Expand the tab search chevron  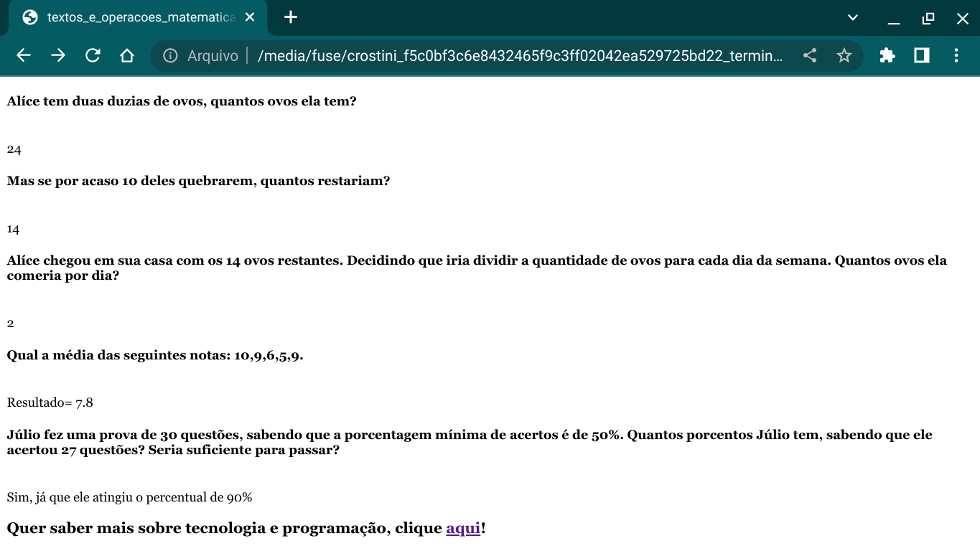(853, 17)
